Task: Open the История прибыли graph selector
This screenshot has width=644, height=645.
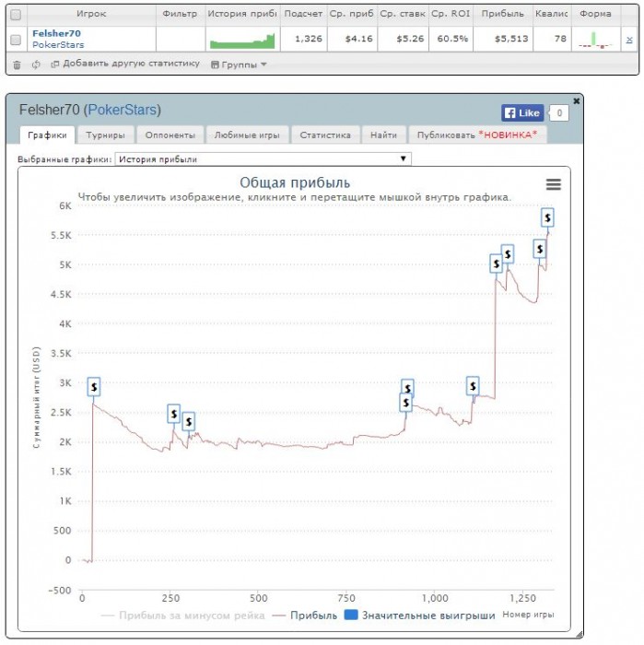Action: [263, 159]
